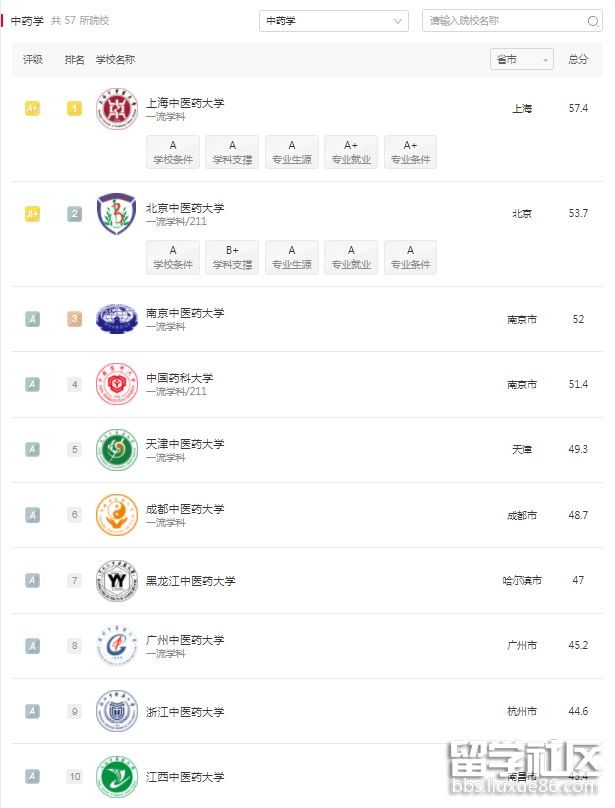The height and width of the screenshot is (808, 615).
Task: Click 排名 column header
Action: pyautogui.click(x=74, y=60)
